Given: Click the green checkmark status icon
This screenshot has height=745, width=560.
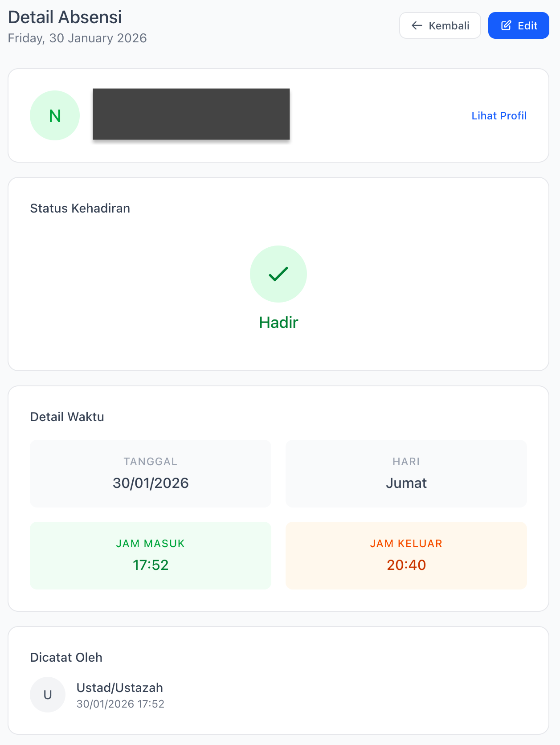Looking at the screenshot, I should pyautogui.click(x=278, y=274).
